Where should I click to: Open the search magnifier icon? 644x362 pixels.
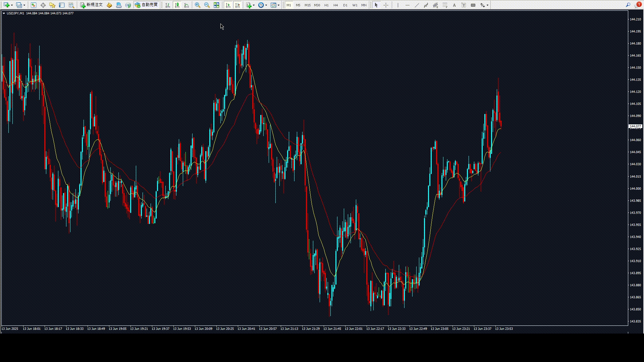click(628, 5)
